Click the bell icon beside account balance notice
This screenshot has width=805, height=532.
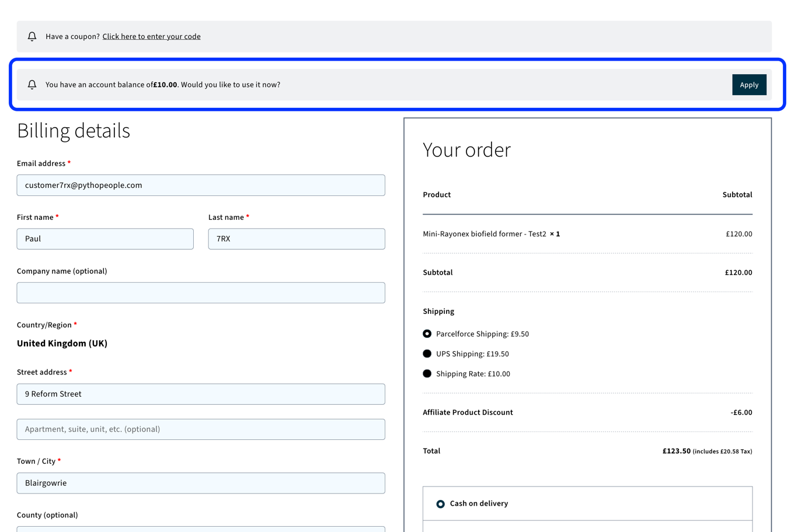pyautogui.click(x=32, y=85)
